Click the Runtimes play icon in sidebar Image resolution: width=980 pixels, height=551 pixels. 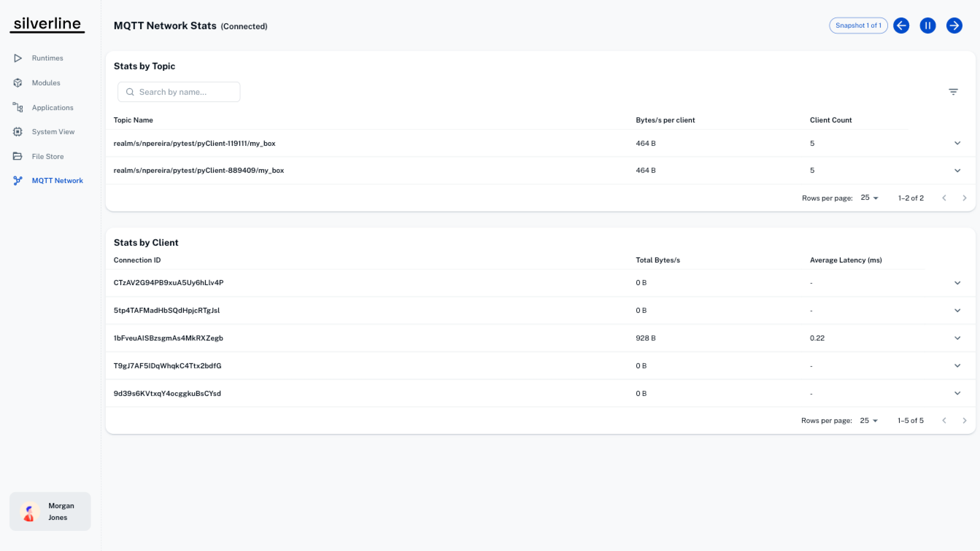(x=17, y=58)
